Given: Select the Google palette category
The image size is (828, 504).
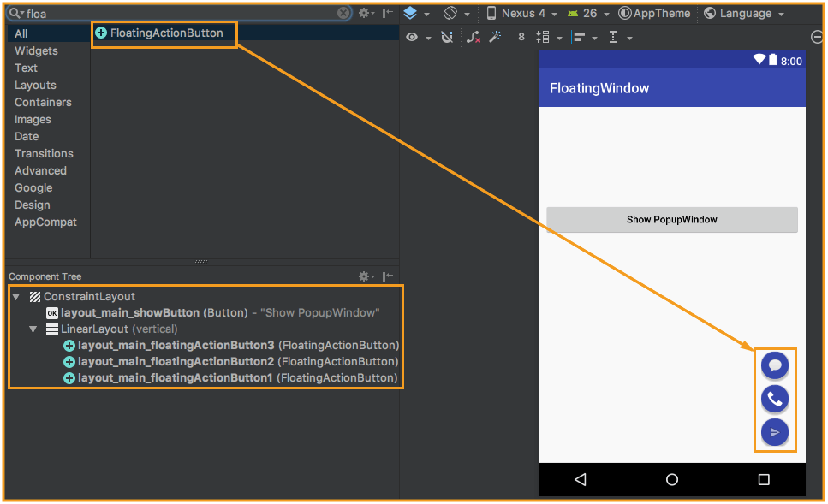Looking at the screenshot, I should pyautogui.click(x=33, y=188).
